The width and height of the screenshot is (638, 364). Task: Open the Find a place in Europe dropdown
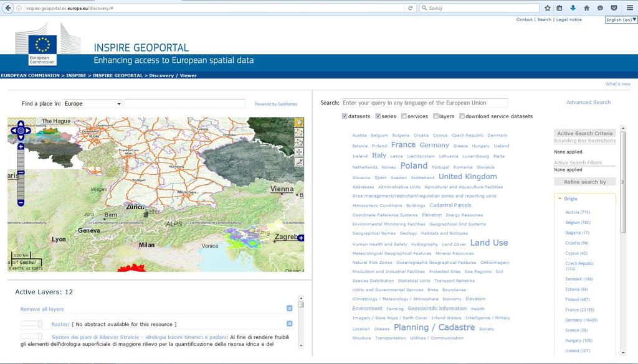tap(93, 103)
